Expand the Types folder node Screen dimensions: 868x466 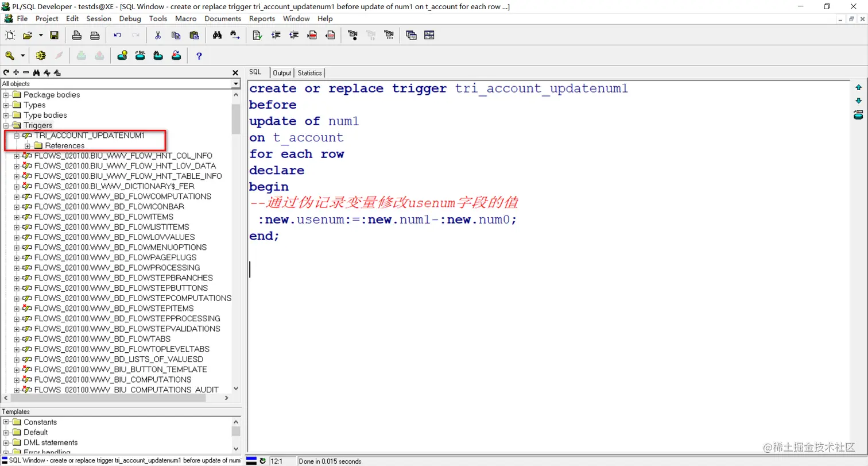click(6, 105)
